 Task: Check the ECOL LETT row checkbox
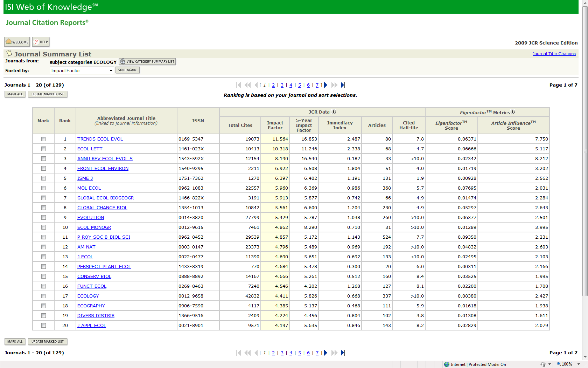click(44, 149)
